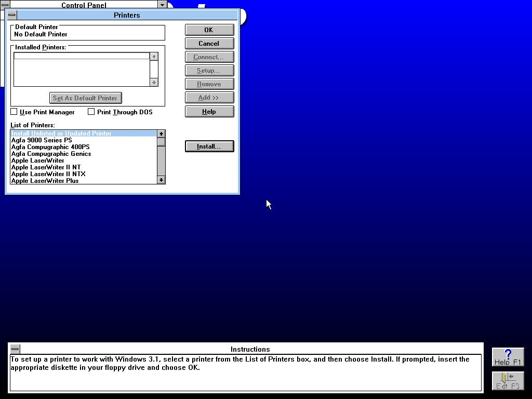This screenshot has height=399, width=532.
Task: Click Set As Default Printer button
Action: pos(86,98)
